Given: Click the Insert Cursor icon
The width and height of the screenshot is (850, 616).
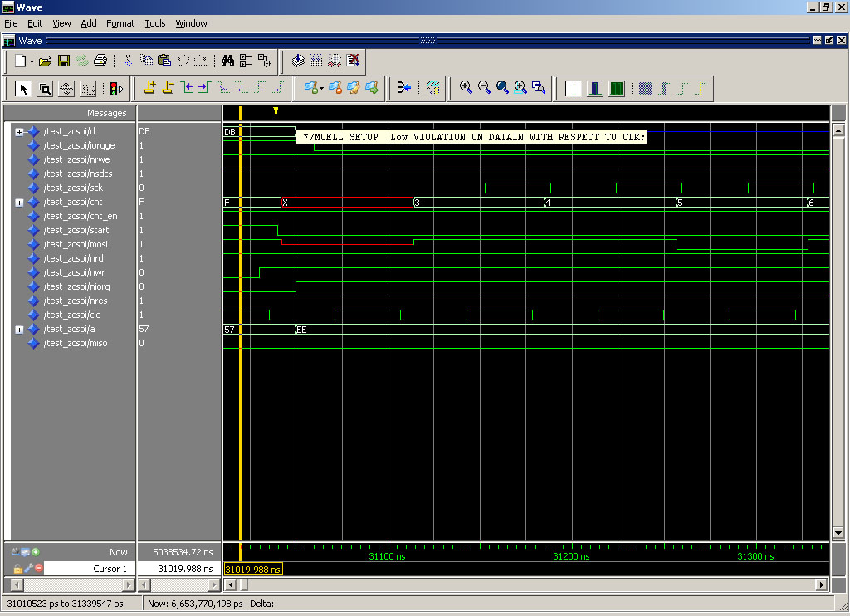Looking at the screenshot, I should pos(149,87).
